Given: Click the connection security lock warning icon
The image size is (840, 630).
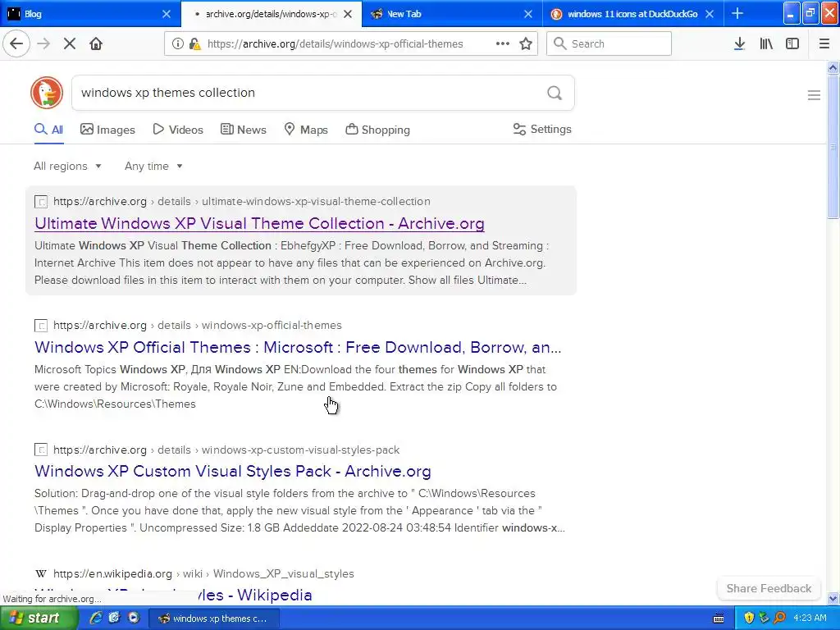Looking at the screenshot, I should [x=195, y=44].
